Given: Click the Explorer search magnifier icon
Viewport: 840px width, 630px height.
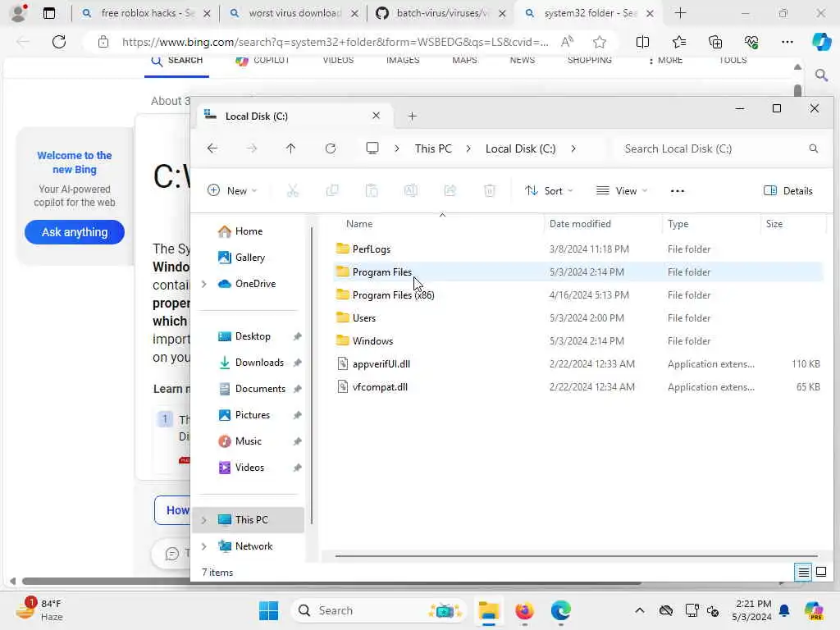Looking at the screenshot, I should pyautogui.click(x=813, y=148).
